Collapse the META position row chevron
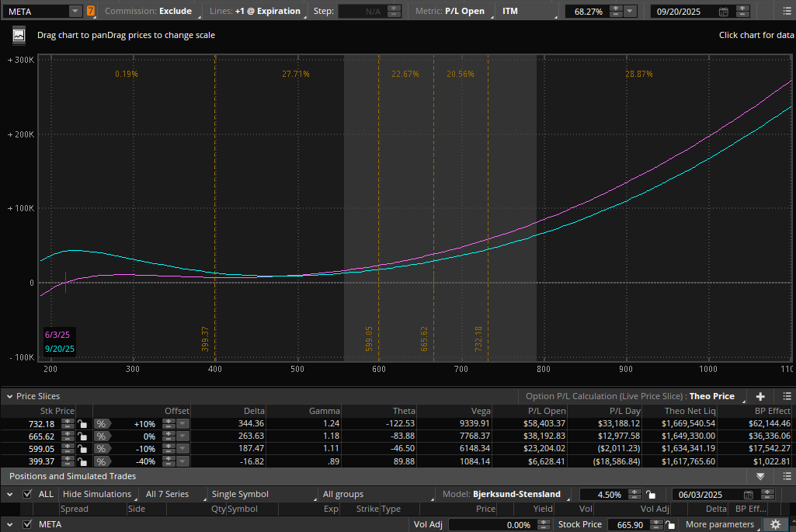The width and height of the screenshot is (796, 532). tap(9, 524)
